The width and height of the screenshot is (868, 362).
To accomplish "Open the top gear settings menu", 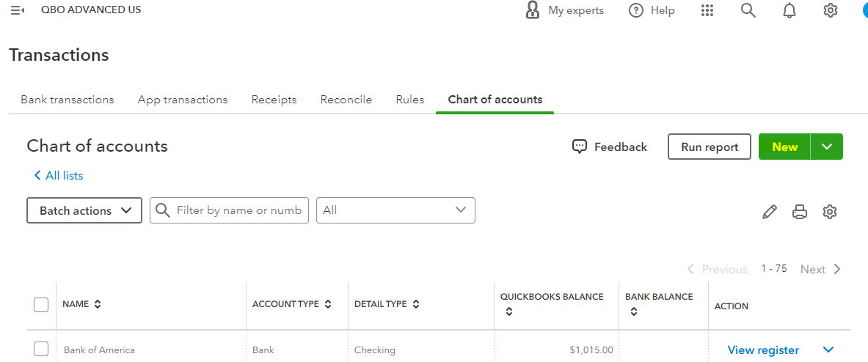I will pyautogui.click(x=831, y=10).
